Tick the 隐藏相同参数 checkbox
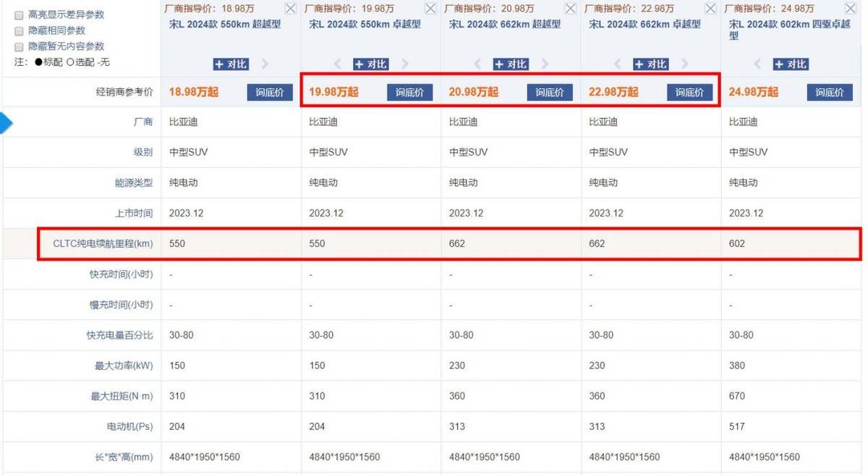 click(x=19, y=31)
